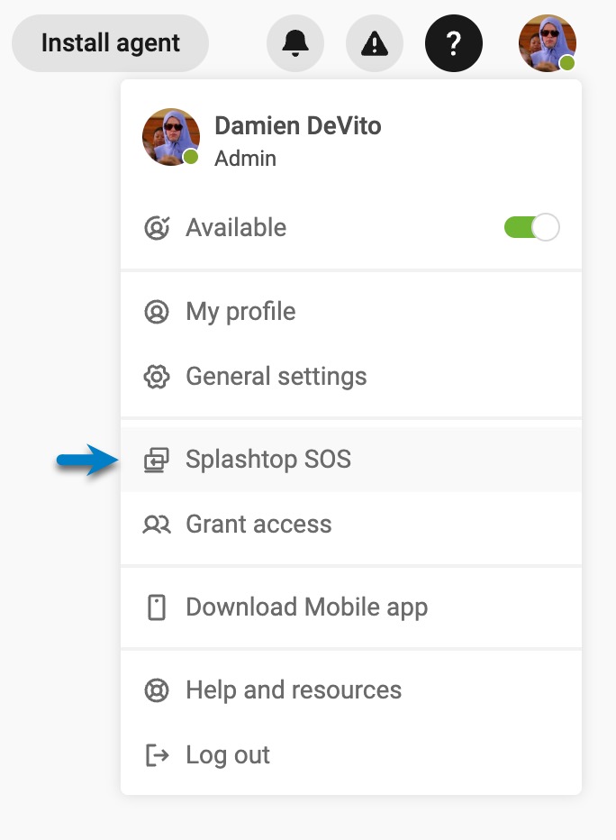Click the General settings gear icon
Image resolution: width=616 pixels, height=840 pixels.
(x=157, y=377)
